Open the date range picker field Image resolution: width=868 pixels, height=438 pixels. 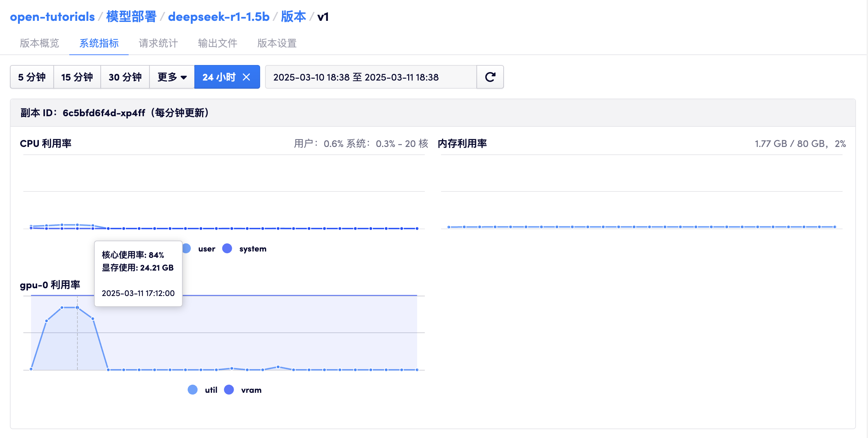(x=371, y=77)
